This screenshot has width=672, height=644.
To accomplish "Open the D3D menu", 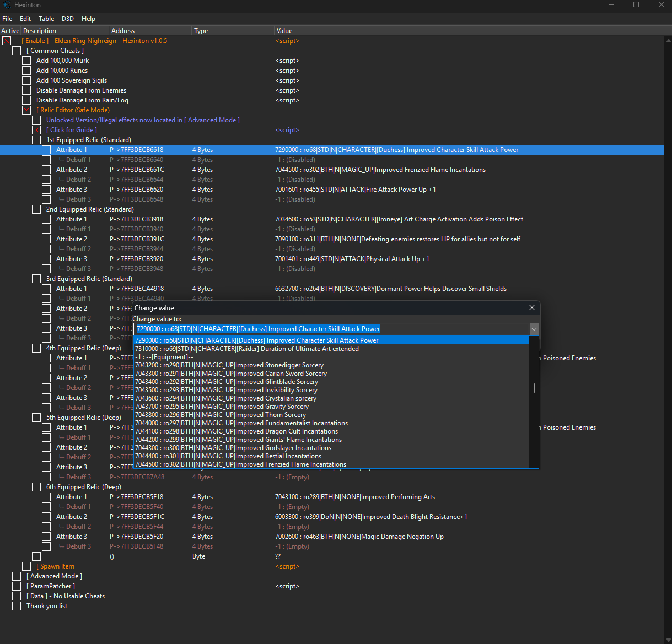I will pyautogui.click(x=68, y=19).
